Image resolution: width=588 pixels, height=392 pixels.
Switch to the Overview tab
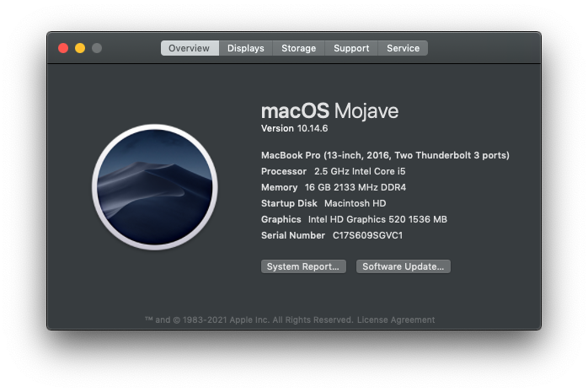(x=190, y=48)
